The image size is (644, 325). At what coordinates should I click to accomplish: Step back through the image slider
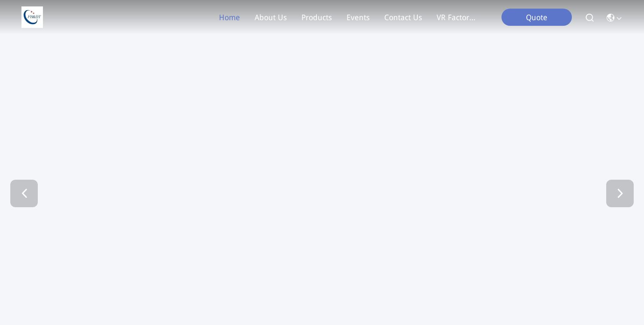tap(24, 193)
